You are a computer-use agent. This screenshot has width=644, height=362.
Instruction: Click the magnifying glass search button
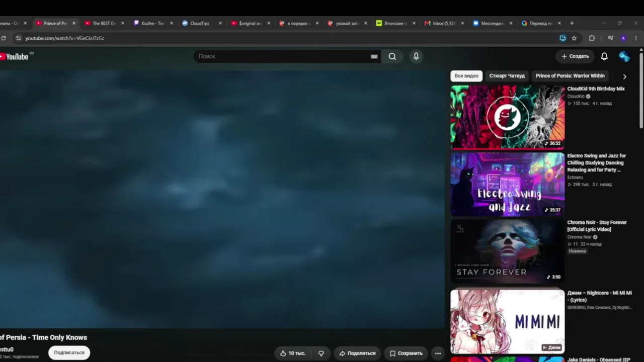(392, 56)
